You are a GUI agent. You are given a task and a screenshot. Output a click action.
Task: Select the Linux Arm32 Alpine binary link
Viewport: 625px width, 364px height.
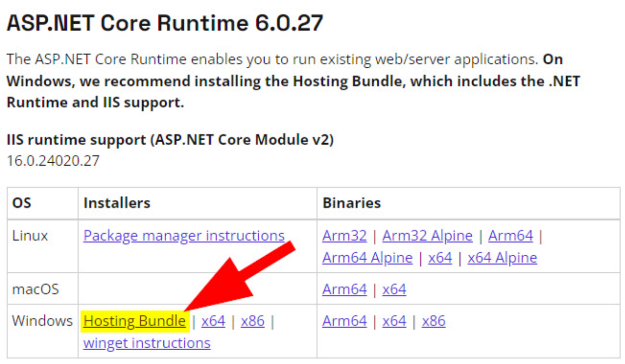pos(427,236)
